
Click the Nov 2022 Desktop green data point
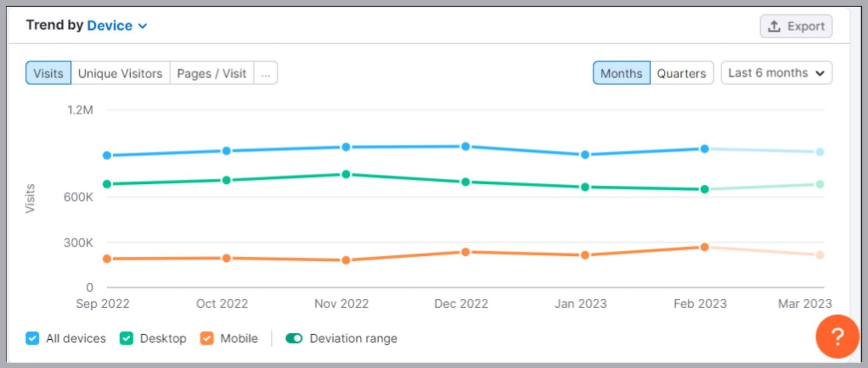click(346, 175)
